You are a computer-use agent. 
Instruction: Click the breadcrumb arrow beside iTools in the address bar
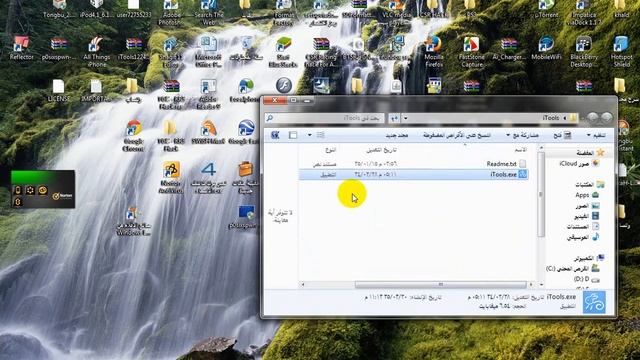click(565, 118)
